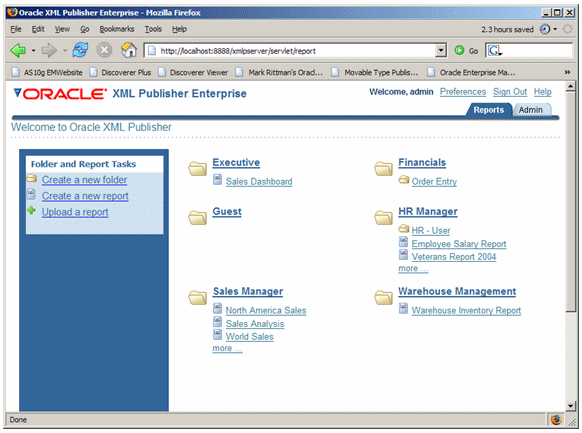Open the Sales Dashboard report link
Viewport: 582px width, 433px height.
point(259,181)
